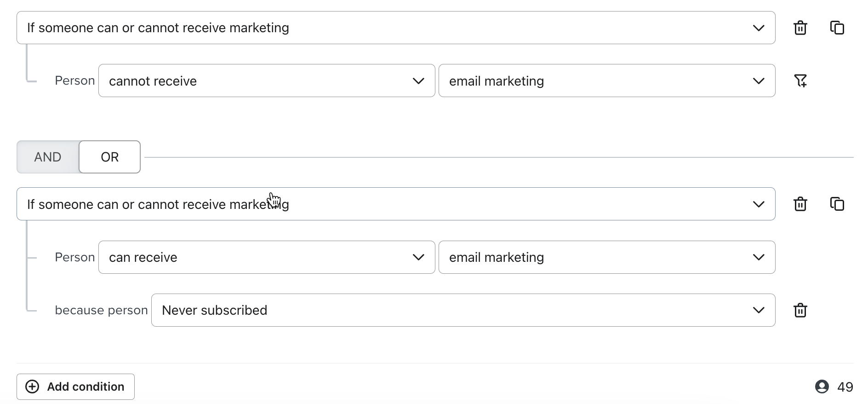Image resolution: width=868 pixels, height=404 pixels.
Task: Remove the Never subscribed filter with trash icon
Action: pyautogui.click(x=800, y=311)
